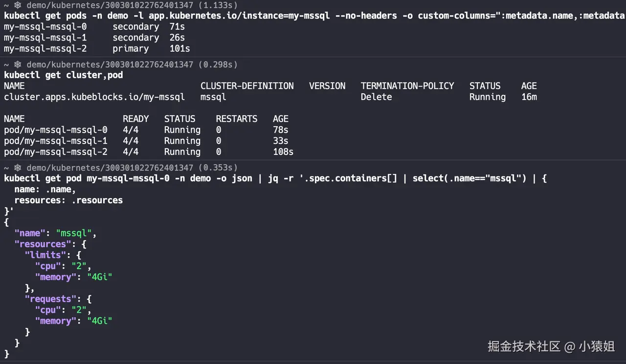Click the CLUSTER-DEFINITION column header
Viewport: 626px width, 364px height.
coord(247,86)
